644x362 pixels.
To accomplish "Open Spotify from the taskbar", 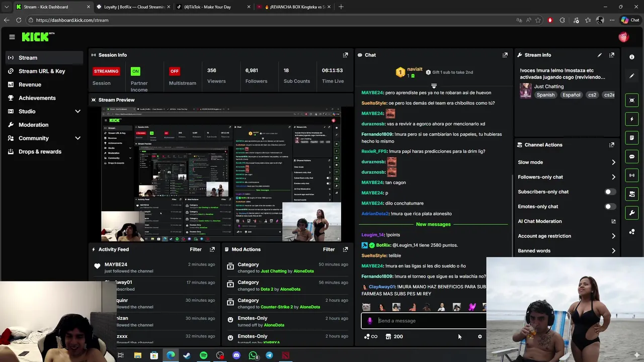I will click(x=203, y=355).
